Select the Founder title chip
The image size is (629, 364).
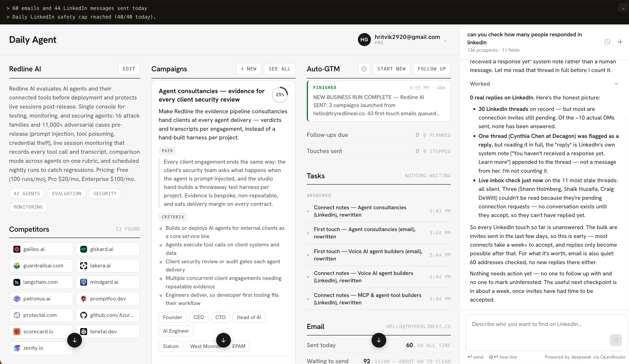(x=172, y=317)
